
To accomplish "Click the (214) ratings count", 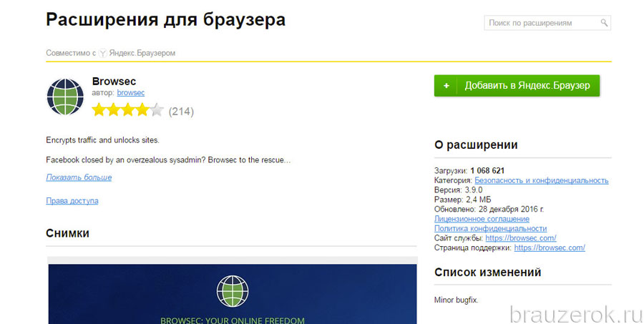I will click(x=181, y=112).
